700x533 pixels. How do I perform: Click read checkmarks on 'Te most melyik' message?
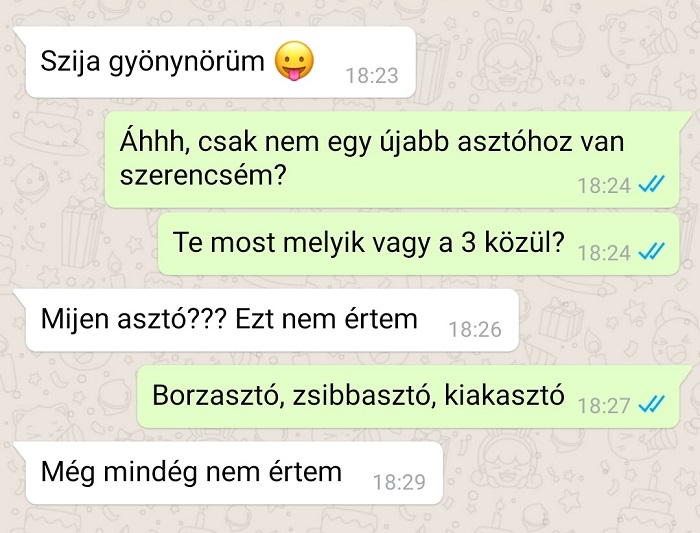pyautogui.click(x=651, y=251)
